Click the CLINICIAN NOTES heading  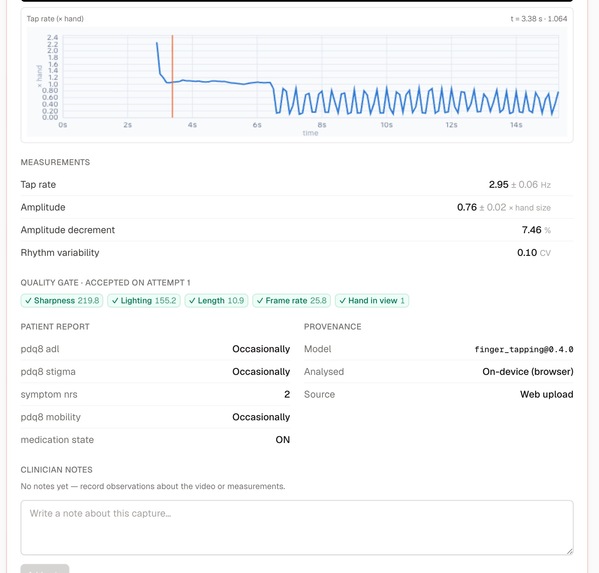click(x=57, y=470)
